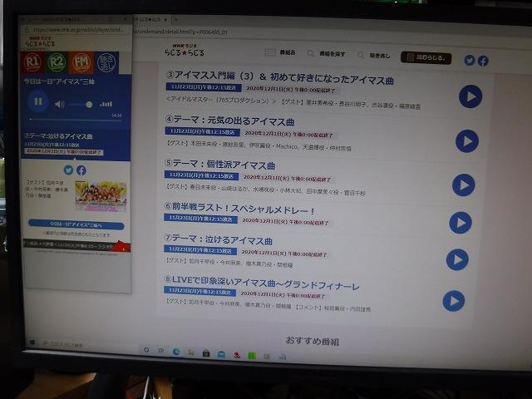The width and height of the screenshot is (532, 399).
Task: Pause playback in the mini player
Action: 38,101
